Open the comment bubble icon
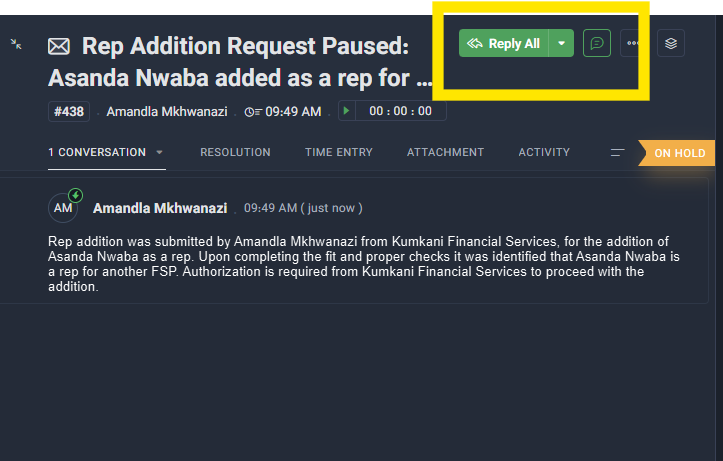Viewport: 723px width, 461px height. (597, 43)
